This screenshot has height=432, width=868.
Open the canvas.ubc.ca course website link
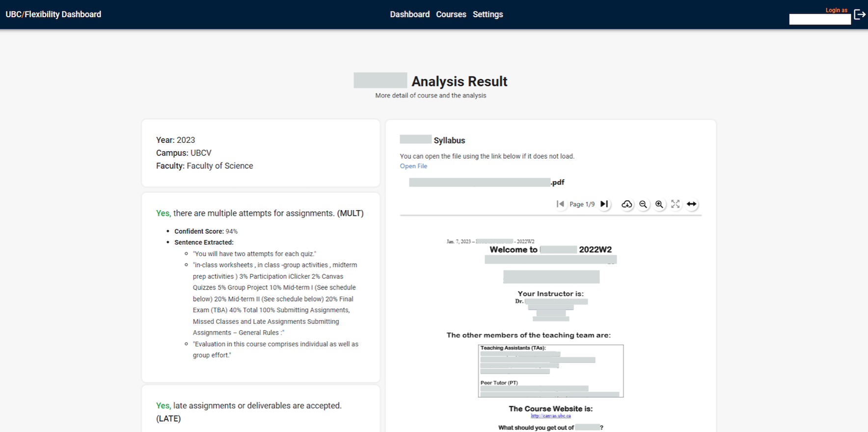(x=551, y=416)
